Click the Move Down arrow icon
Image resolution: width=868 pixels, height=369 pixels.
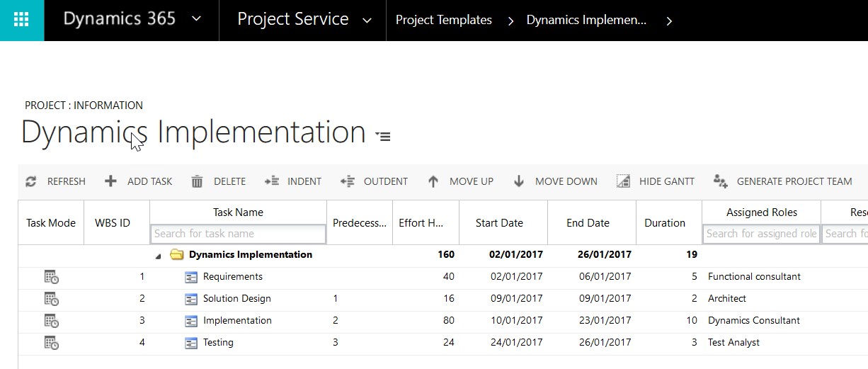pos(519,181)
